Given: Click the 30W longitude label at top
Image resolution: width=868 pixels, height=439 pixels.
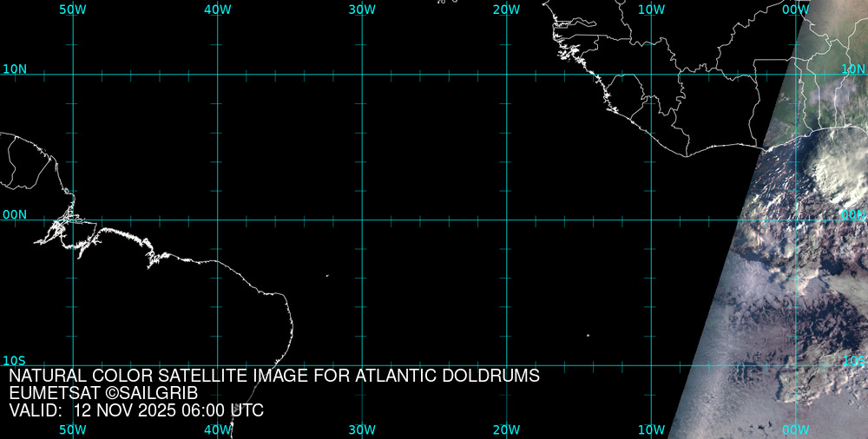Looking at the screenshot, I should click(361, 9).
